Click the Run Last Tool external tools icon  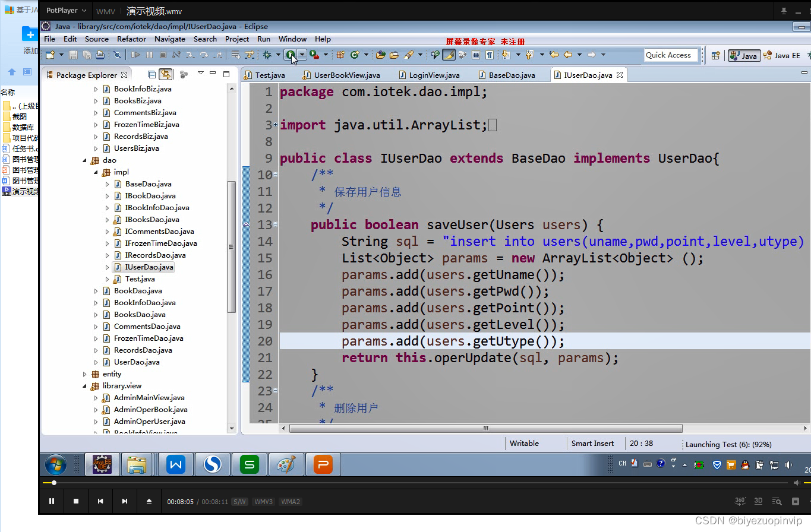point(314,55)
